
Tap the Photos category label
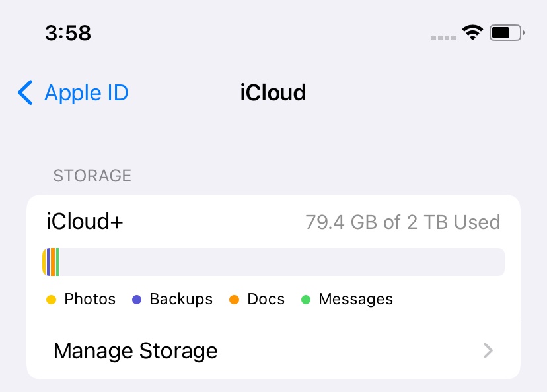point(89,299)
